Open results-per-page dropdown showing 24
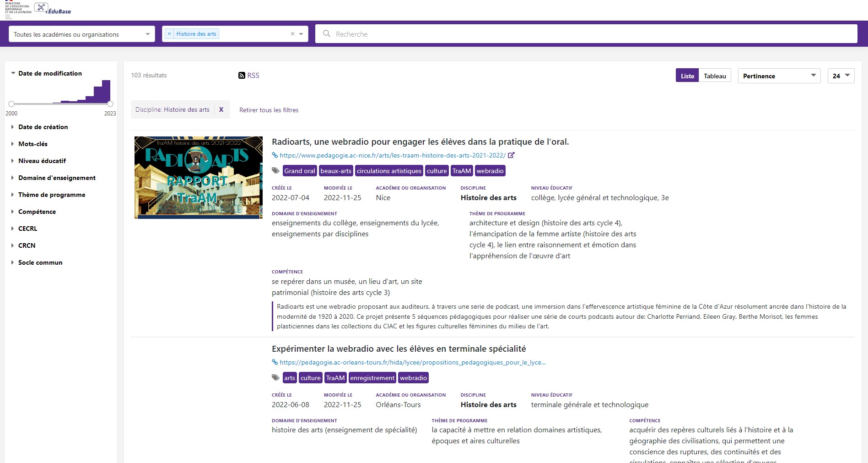Screen dimensions: 868x463 click(841, 76)
